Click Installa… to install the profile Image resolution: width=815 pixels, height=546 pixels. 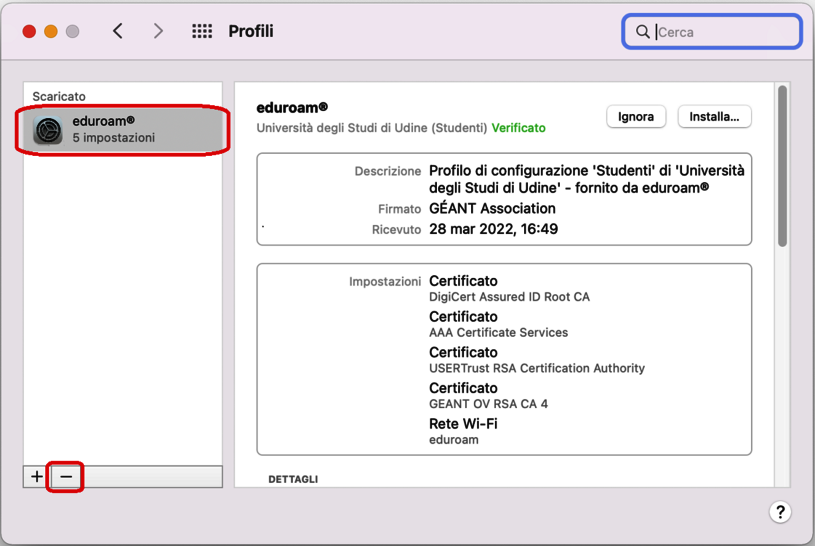point(714,117)
